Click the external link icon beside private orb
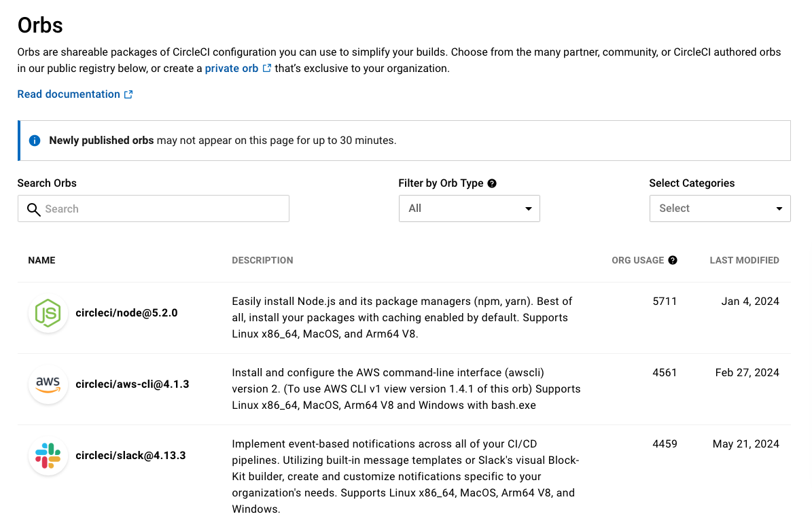The height and width of the screenshot is (527, 812). 267,69
